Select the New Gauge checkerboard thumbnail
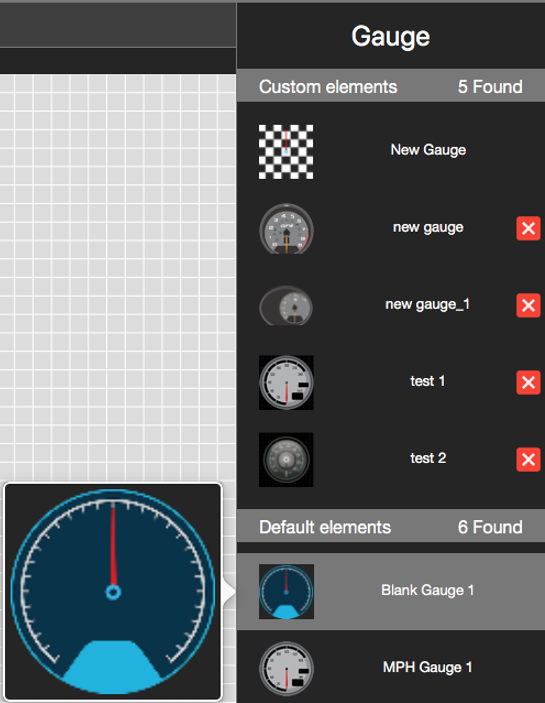This screenshot has width=545, height=703. (x=286, y=152)
